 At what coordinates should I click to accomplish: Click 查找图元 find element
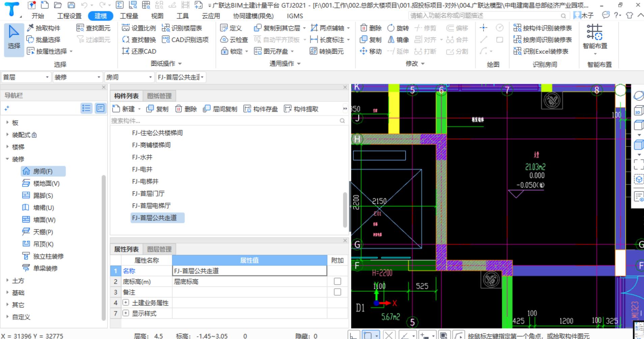pyautogui.click(x=94, y=28)
